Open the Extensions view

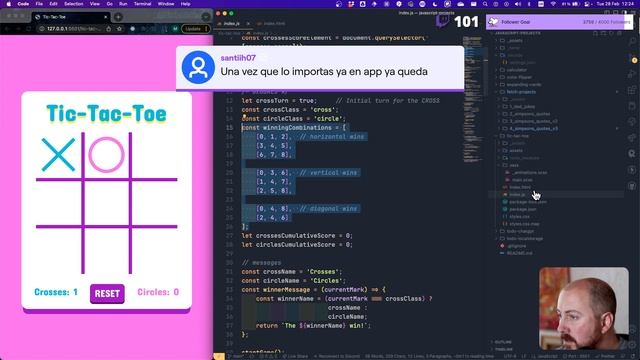point(633,91)
